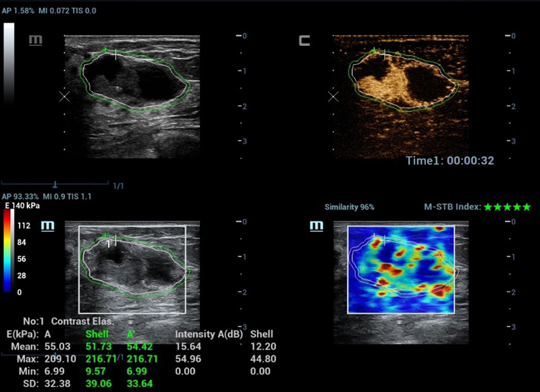Click the grayscale intensity bar at top left

(9, 62)
